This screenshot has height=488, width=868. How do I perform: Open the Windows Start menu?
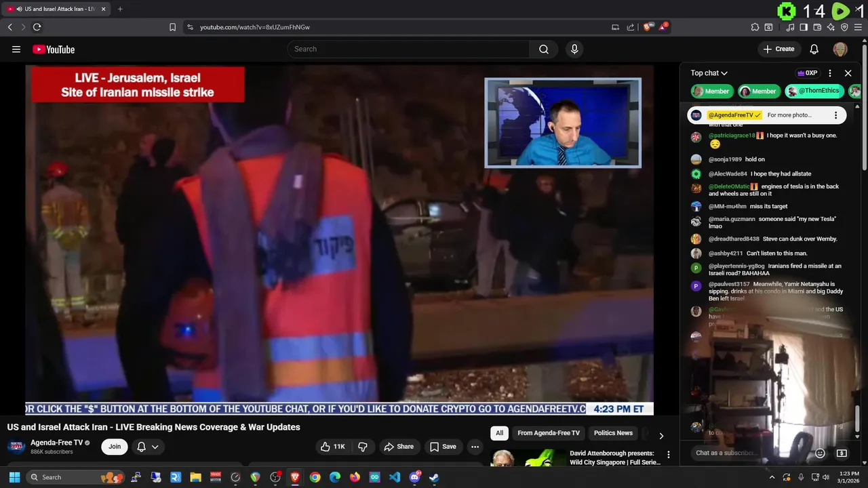click(x=14, y=477)
